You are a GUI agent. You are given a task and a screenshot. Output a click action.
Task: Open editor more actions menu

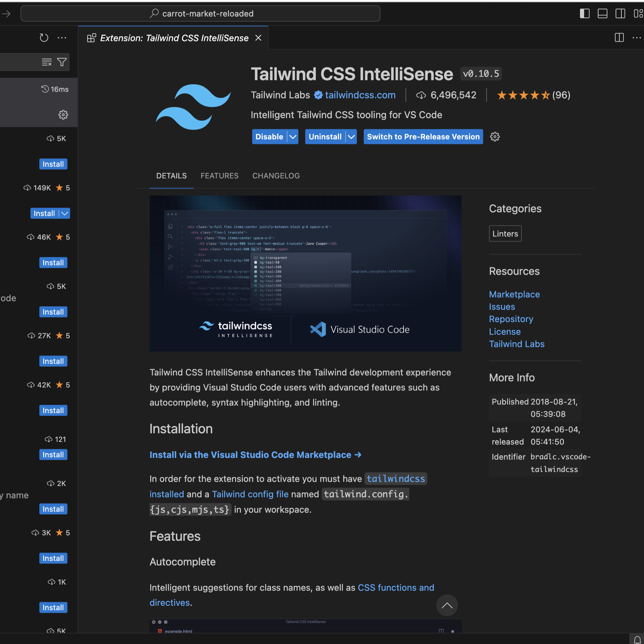637,38
